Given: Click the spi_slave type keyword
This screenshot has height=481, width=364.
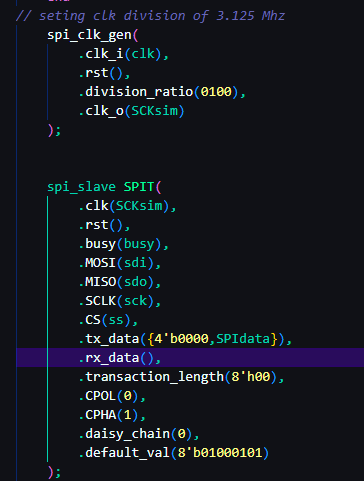Looking at the screenshot, I should [x=81, y=187].
